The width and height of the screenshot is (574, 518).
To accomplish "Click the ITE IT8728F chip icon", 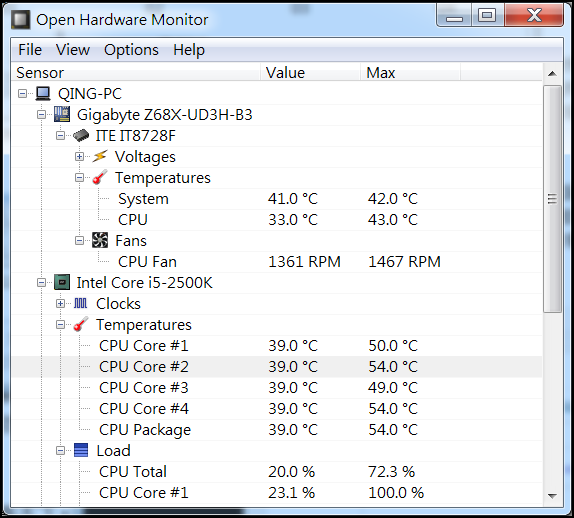I will pos(81,136).
